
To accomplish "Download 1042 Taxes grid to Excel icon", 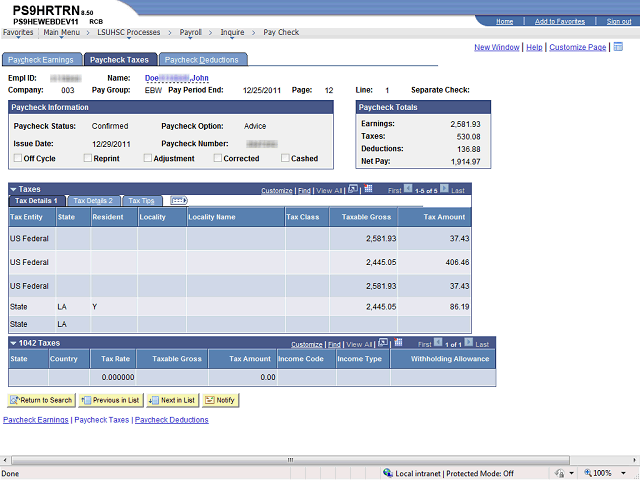I will 398,343.
